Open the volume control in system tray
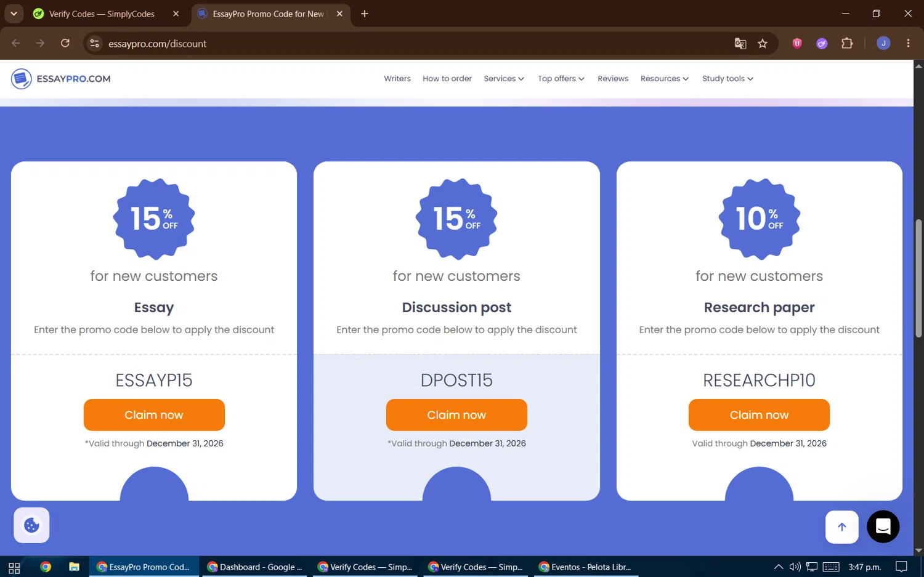The width and height of the screenshot is (924, 577). (x=795, y=567)
